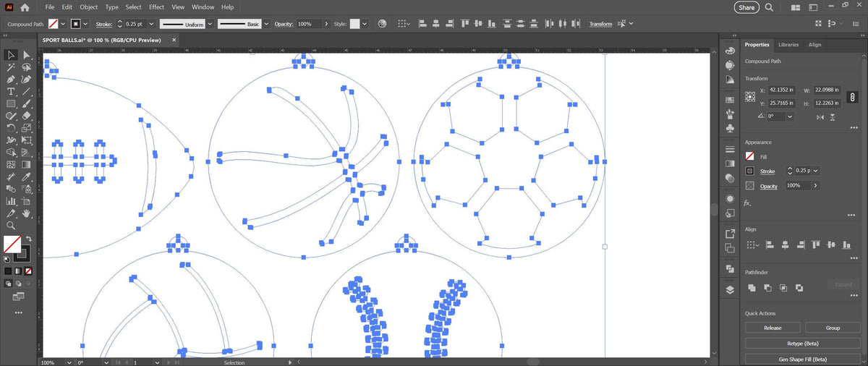This screenshot has height=366, width=868.
Task: Reset default fill and stroke
Action: point(7,258)
